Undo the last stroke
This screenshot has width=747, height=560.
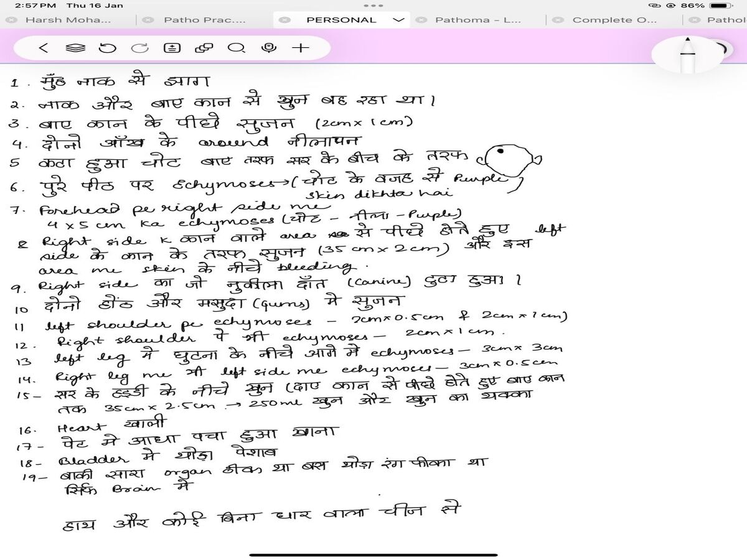[x=106, y=48]
